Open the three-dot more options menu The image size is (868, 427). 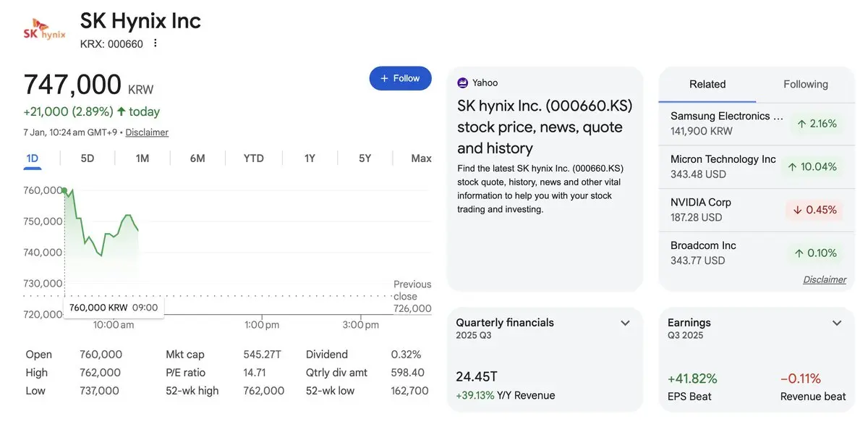click(x=155, y=43)
